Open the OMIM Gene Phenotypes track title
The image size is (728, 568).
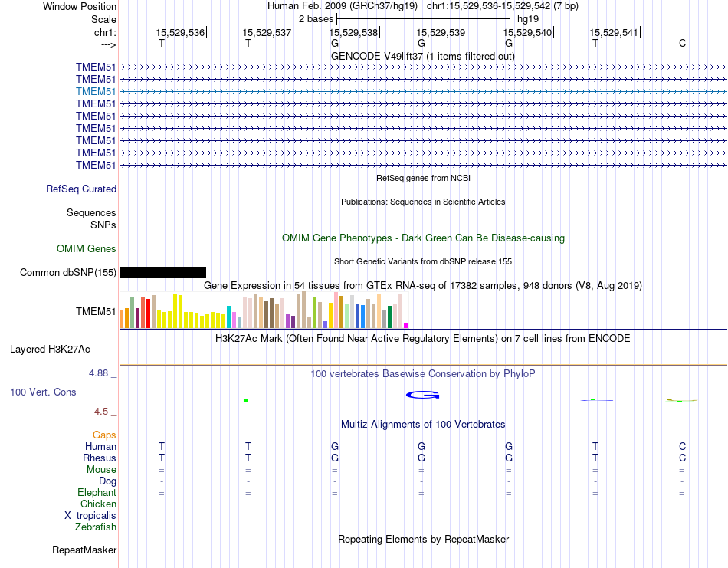(423, 238)
